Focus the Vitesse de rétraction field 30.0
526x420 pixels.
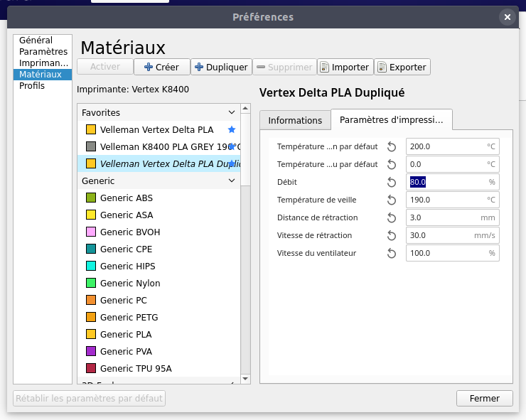click(x=453, y=235)
